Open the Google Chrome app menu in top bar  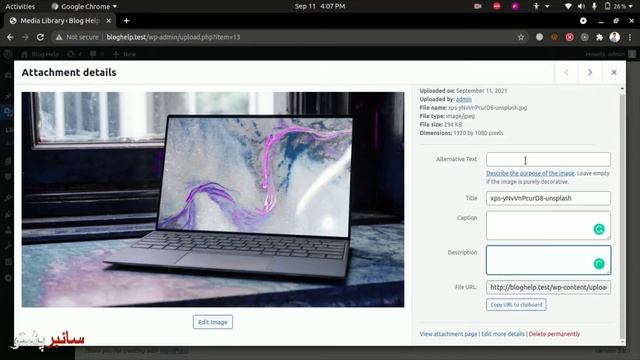click(84, 6)
